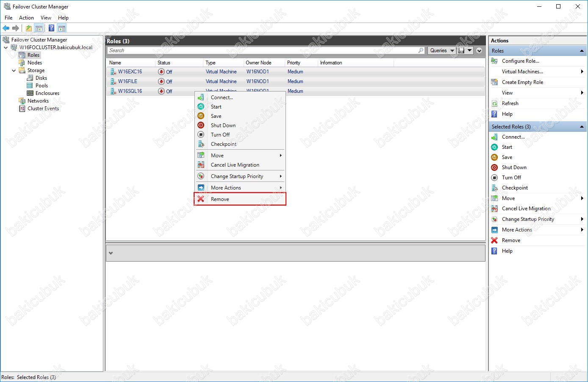Click the save query disk icon
The image size is (588, 382).
pyautogui.click(x=461, y=50)
